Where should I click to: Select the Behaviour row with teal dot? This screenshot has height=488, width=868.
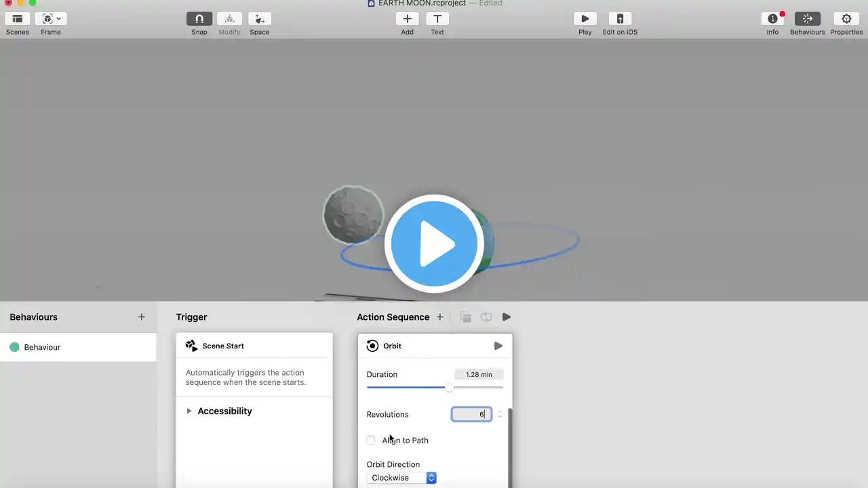pyautogui.click(x=78, y=347)
